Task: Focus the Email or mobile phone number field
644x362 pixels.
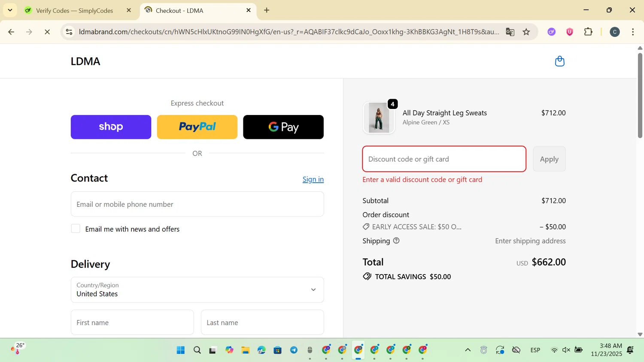Action: pos(197,204)
